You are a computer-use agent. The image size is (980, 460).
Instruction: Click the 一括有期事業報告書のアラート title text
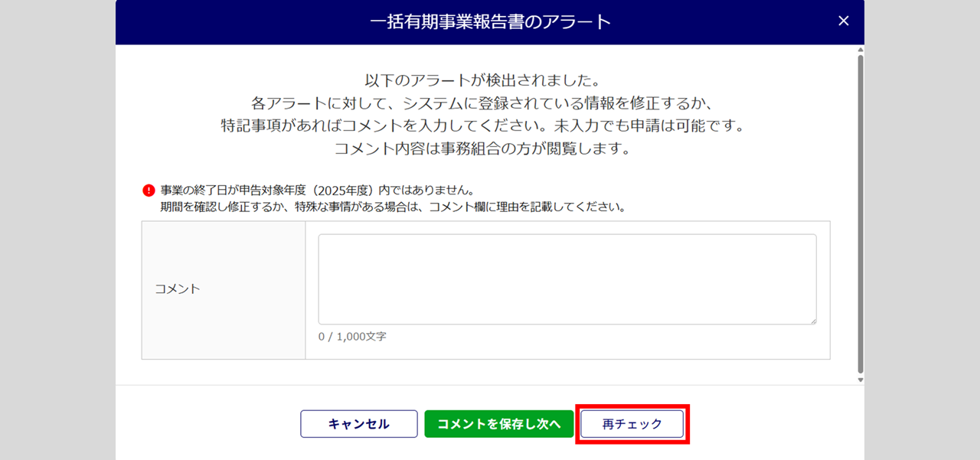point(490,21)
